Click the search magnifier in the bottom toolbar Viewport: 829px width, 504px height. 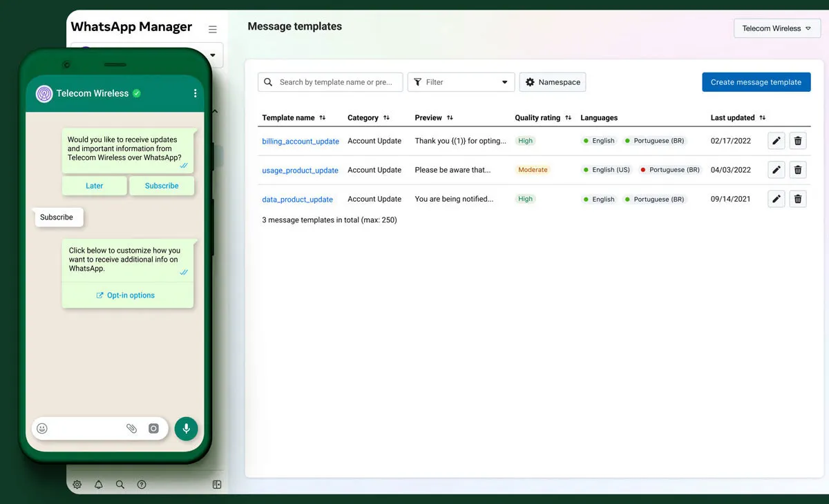click(120, 484)
